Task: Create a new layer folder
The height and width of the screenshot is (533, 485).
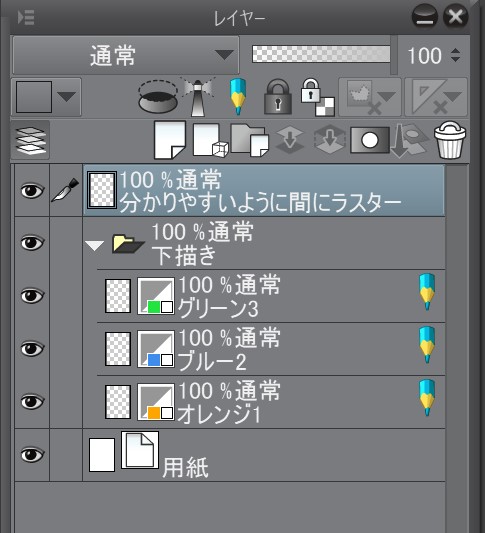Action: coord(250,140)
